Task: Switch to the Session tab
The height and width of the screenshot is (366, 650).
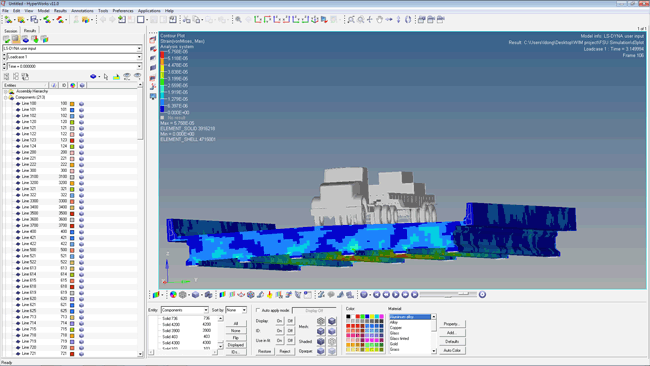Action: [11, 31]
